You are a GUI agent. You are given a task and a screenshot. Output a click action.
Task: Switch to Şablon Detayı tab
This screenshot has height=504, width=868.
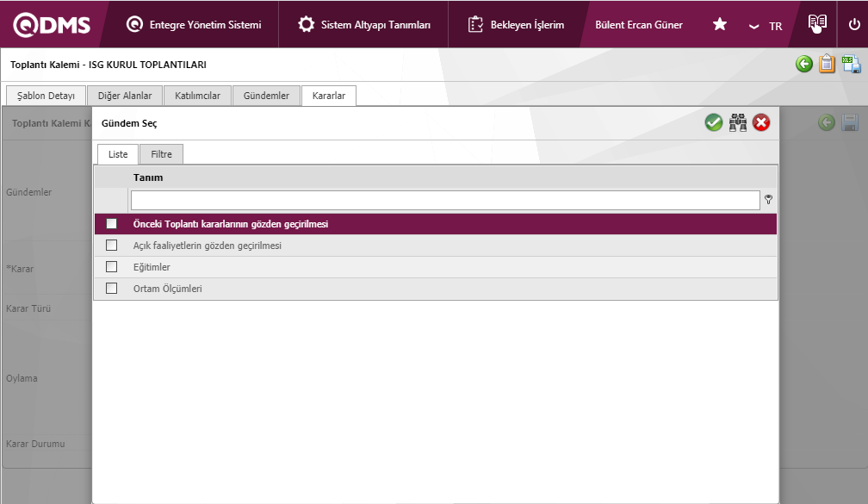tap(46, 96)
